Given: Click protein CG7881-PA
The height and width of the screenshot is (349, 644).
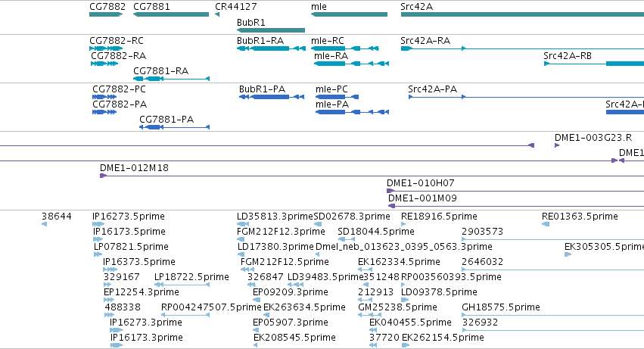Looking at the screenshot, I should 166,120.
